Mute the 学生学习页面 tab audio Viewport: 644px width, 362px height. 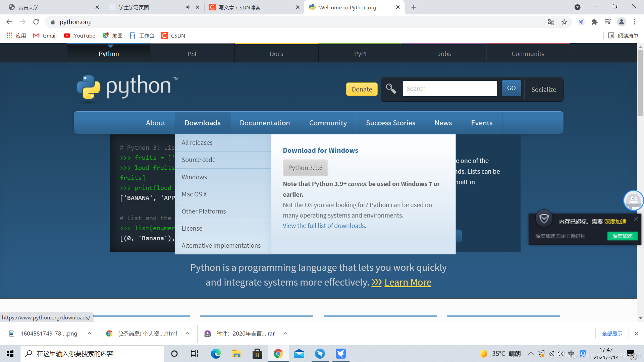click(x=188, y=7)
